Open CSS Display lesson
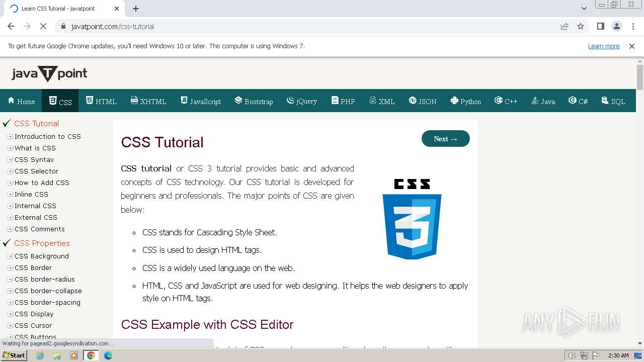Screen dimensions: 644x362 [34, 314]
